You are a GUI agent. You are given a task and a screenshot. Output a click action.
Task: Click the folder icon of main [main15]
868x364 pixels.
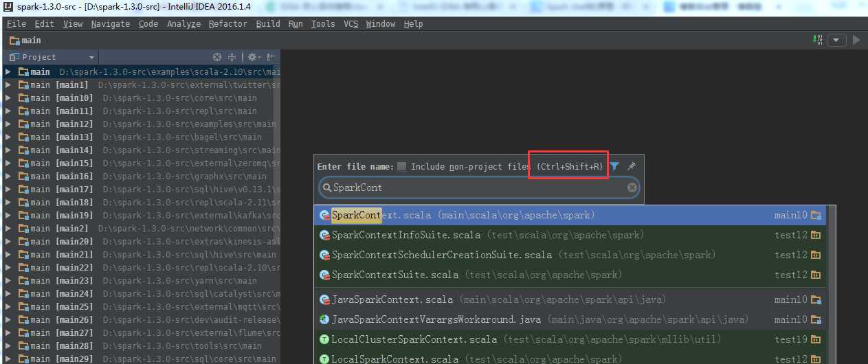pos(23,163)
